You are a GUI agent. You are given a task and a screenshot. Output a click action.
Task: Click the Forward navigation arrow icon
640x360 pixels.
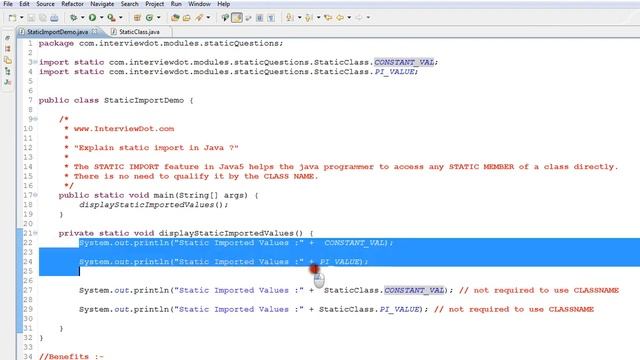[x=359, y=18]
